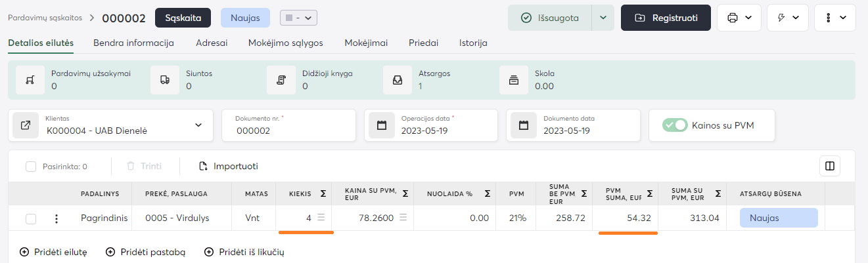The width and height of the screenshot is (868, 263).
Task: Open the printer options icon
Action: (739, 18)
